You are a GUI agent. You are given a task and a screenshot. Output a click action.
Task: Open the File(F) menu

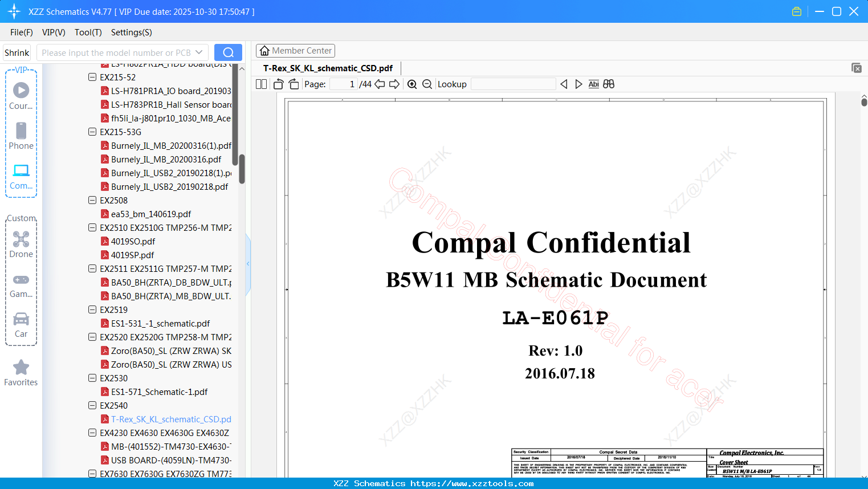pyautogui.click(x=22, y=32)
